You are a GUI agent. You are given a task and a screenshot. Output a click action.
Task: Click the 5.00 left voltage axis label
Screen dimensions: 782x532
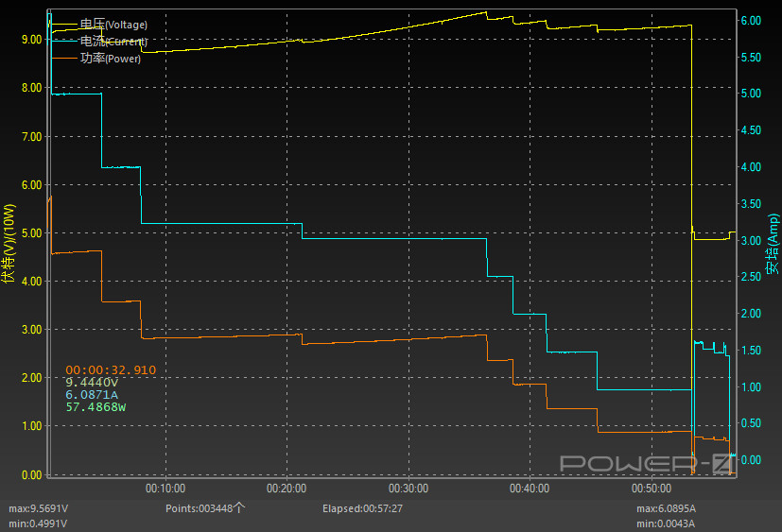tap(32, 232)
